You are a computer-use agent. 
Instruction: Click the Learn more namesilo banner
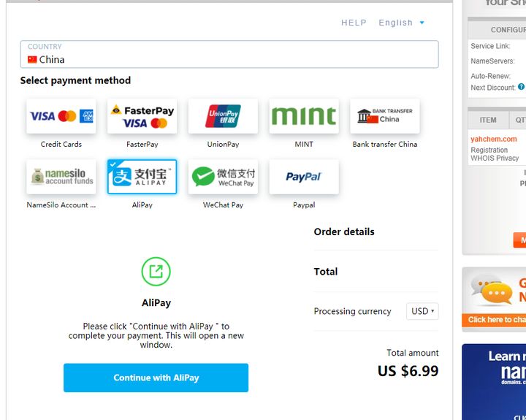pos(494,382)
